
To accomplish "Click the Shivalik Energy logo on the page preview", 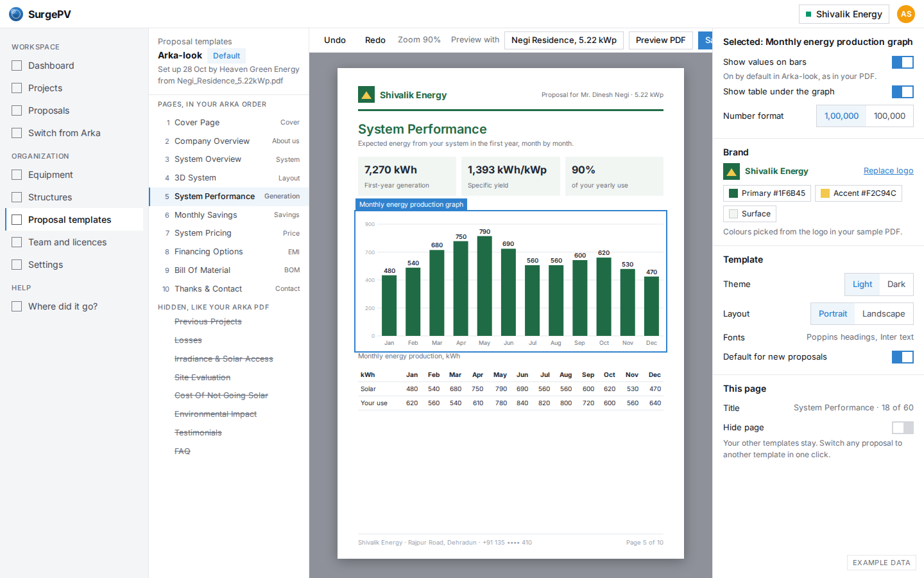I will (366, 95).
